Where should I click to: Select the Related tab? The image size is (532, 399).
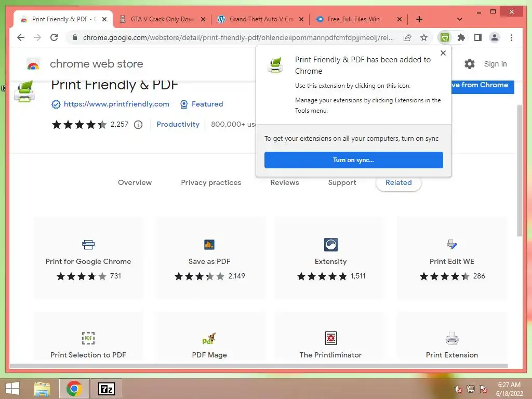coord(398,182)
